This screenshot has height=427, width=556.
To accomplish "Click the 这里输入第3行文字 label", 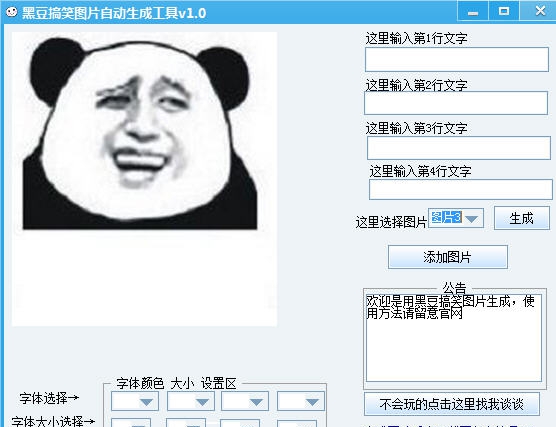I will click(x=416, y=128).
